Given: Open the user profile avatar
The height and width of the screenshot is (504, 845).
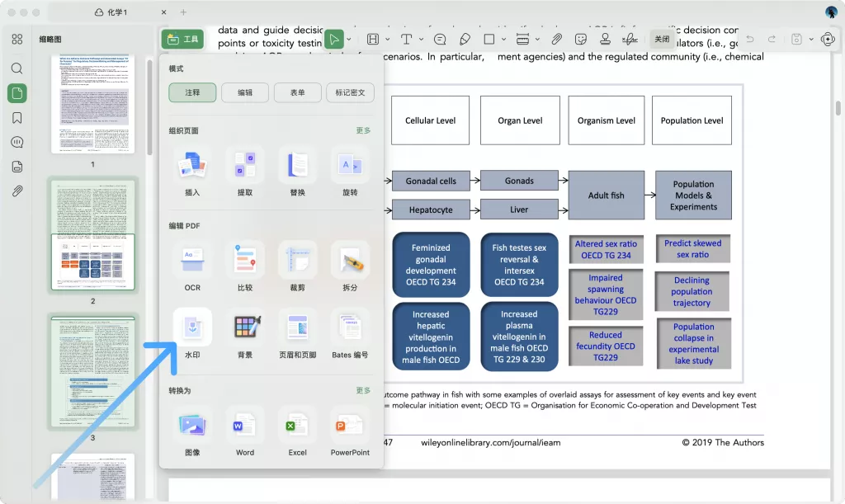Looking at the screenshot, I should click(x=830, y=12).
